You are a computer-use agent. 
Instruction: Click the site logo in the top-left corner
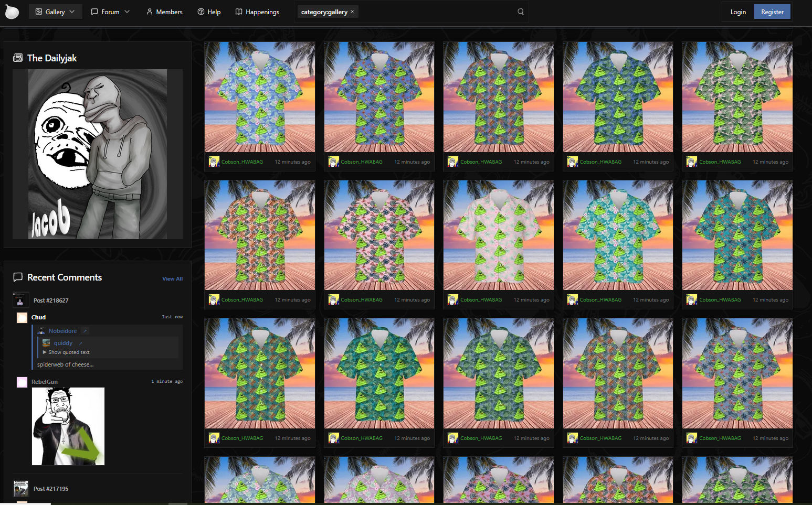point(12,12)
